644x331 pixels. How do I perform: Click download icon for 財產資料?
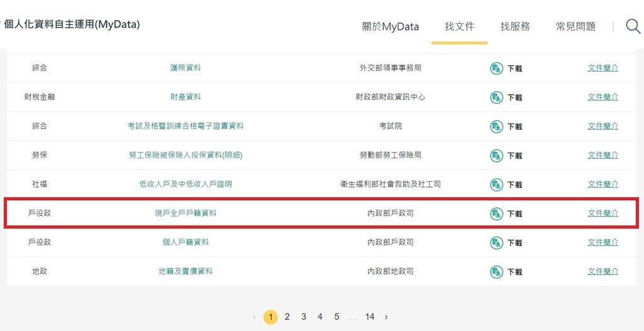(496, 97)
